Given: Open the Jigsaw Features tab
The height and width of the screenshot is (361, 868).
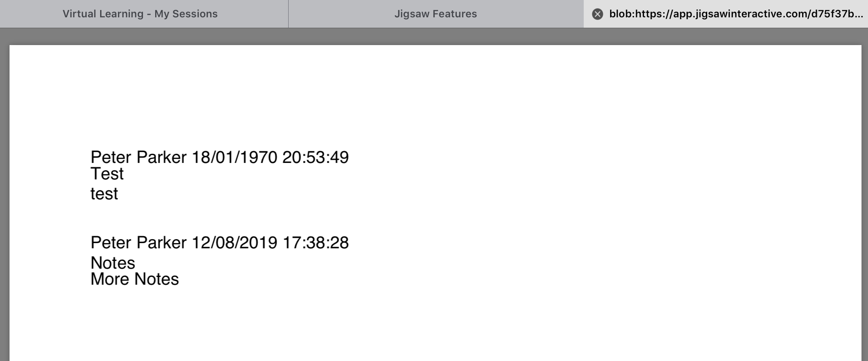Looking at the screenshot, I should pyautogui.click(x=436, y=14).
